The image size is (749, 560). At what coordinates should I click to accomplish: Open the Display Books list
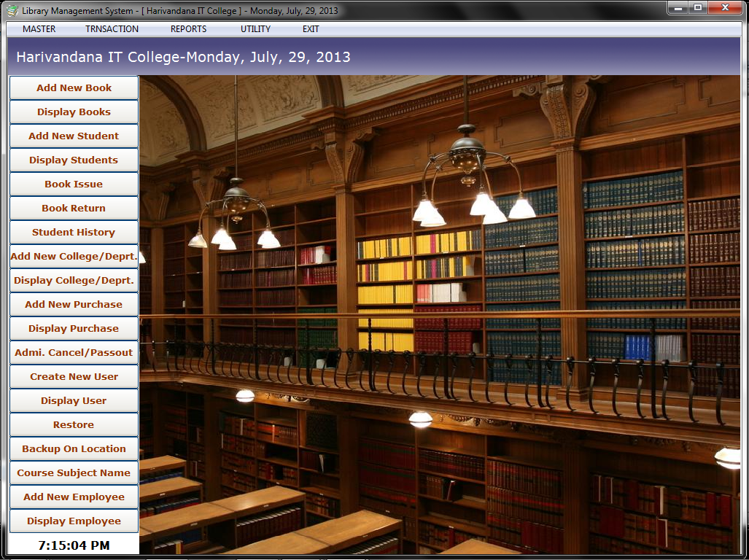74,112
